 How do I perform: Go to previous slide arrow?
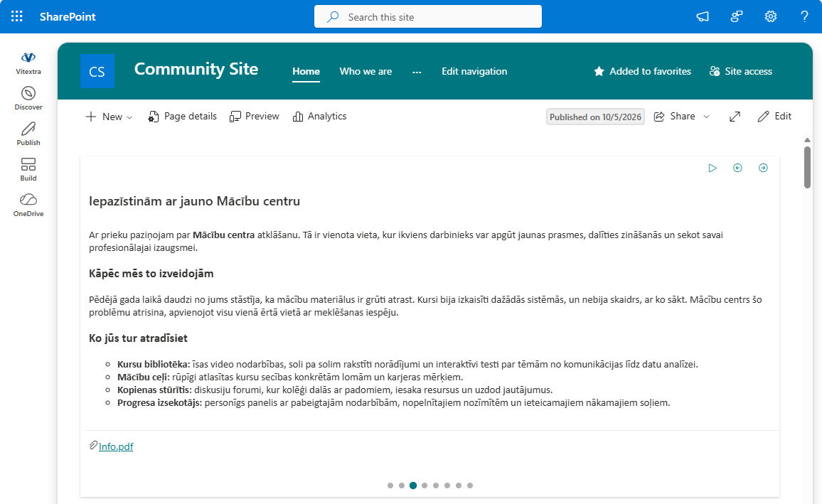[x=737, y=168]
